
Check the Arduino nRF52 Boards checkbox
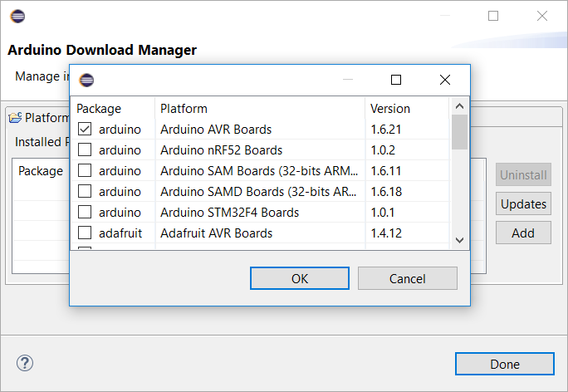point(85,149)
